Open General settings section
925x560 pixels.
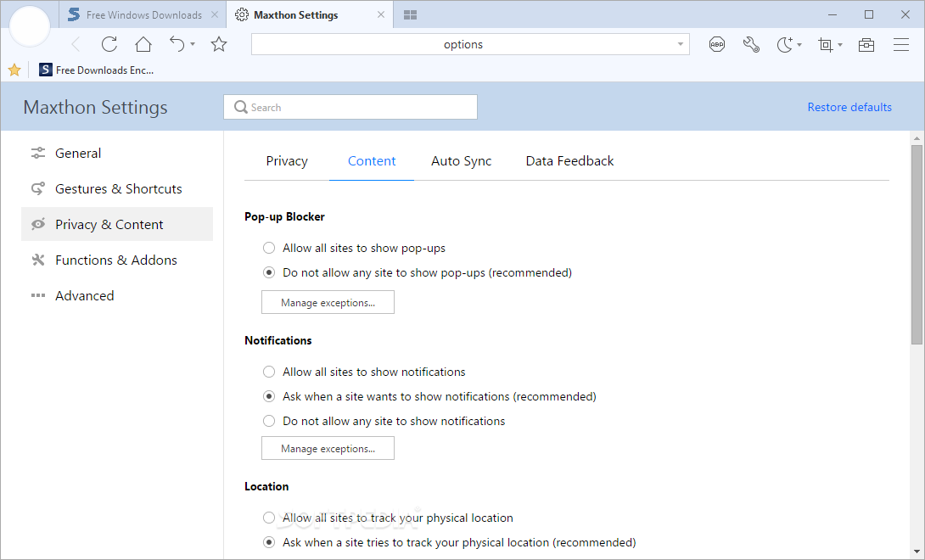click(x=117, y=153)
